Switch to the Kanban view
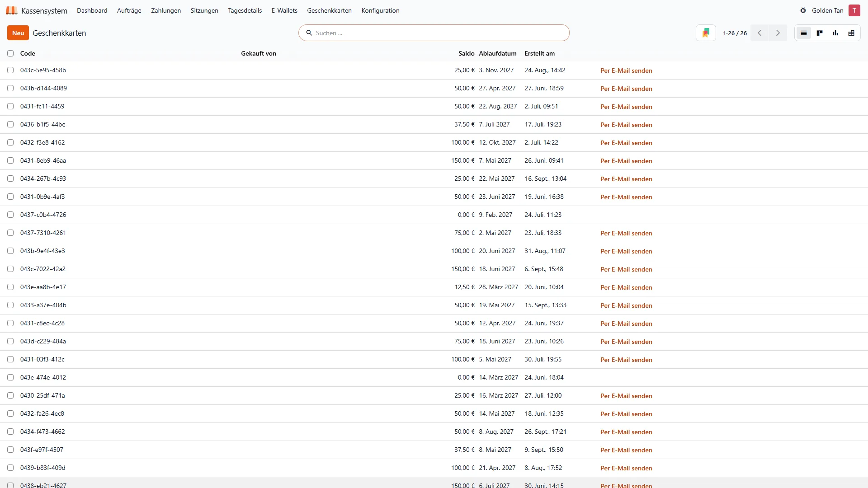Screen dimensions: 868x488 click(819, 33)
